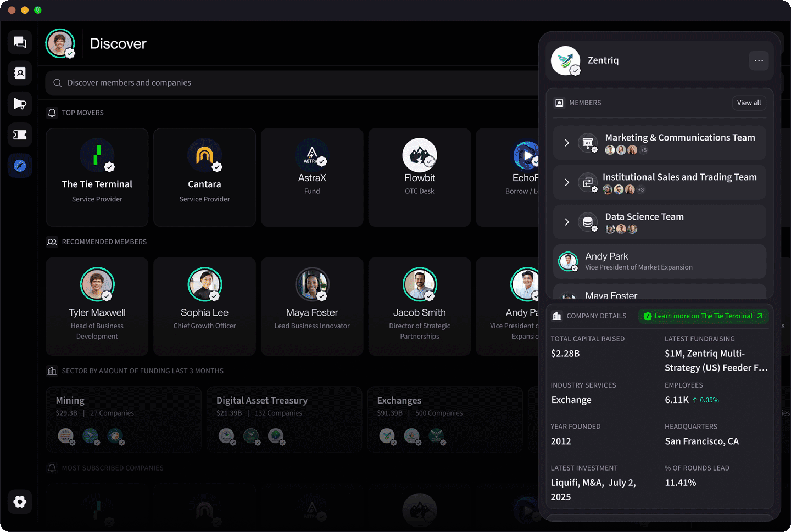Click the Members panel icon next to MEMBERS
Viewport: 791px width, 532px height.
click(559, 103)
